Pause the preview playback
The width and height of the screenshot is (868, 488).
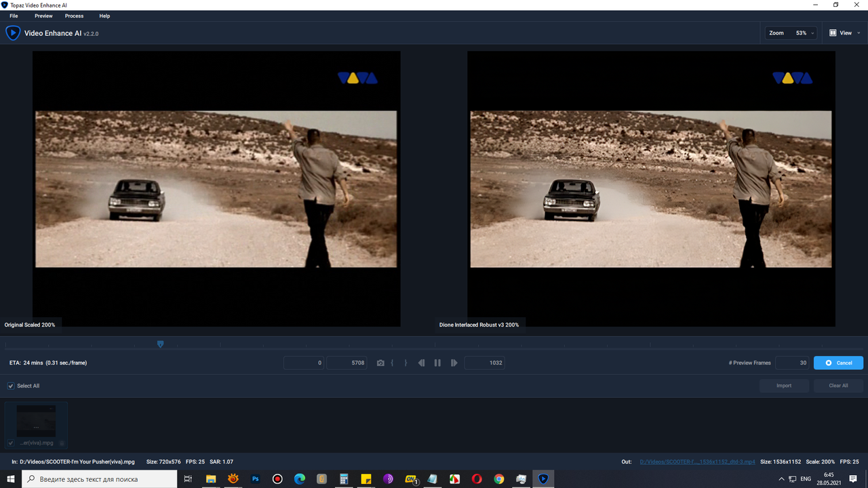click(x=437, y=363)
